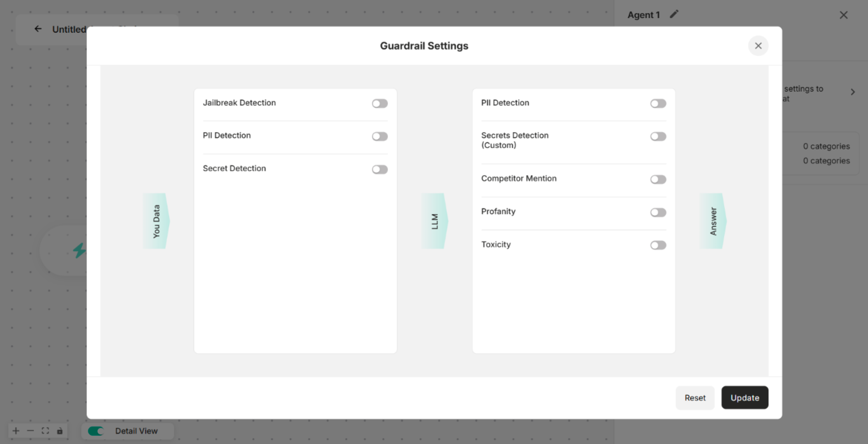Edit Agent 1 name using the pencil icon
Viewport: 868px width, 444px height.
click(x=674, y=14)
